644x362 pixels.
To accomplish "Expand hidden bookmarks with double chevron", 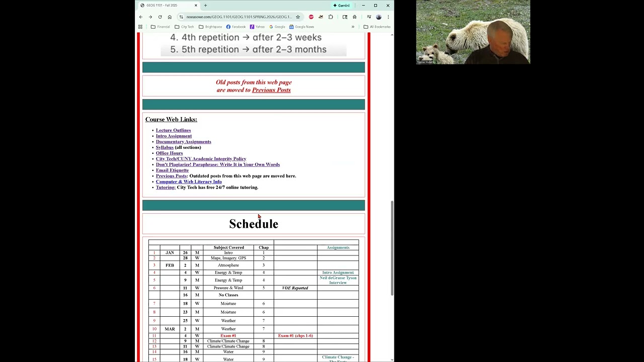I will [353, 27].
